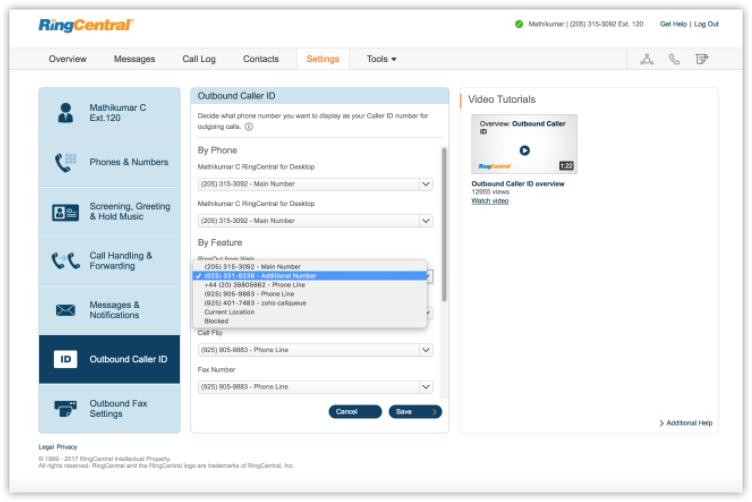
Task: Open Messages & Notifications section
Action: (x=109, y=310)
